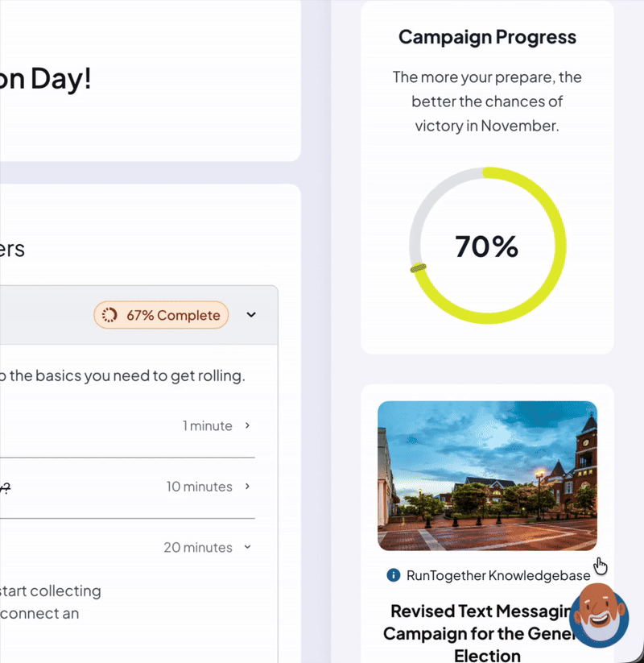
Task: Open the 1 minute task arrow
Action: pyautogui.click(x=247, y=425)
